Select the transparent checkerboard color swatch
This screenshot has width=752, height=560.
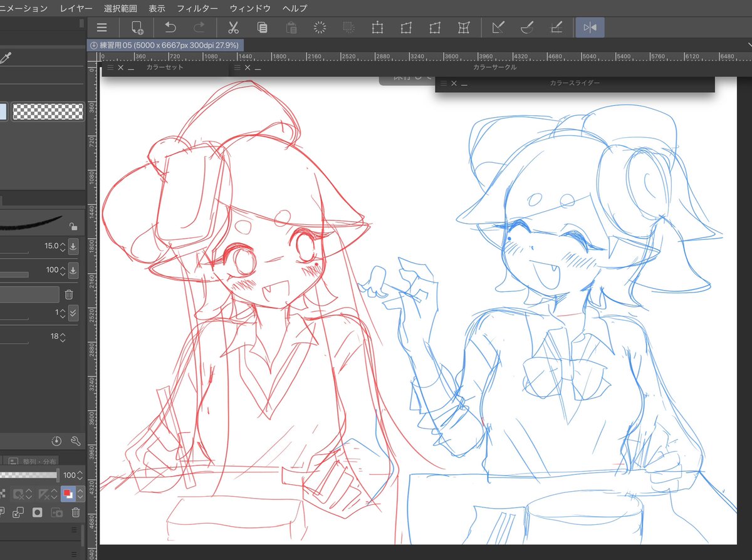point(48,112)
